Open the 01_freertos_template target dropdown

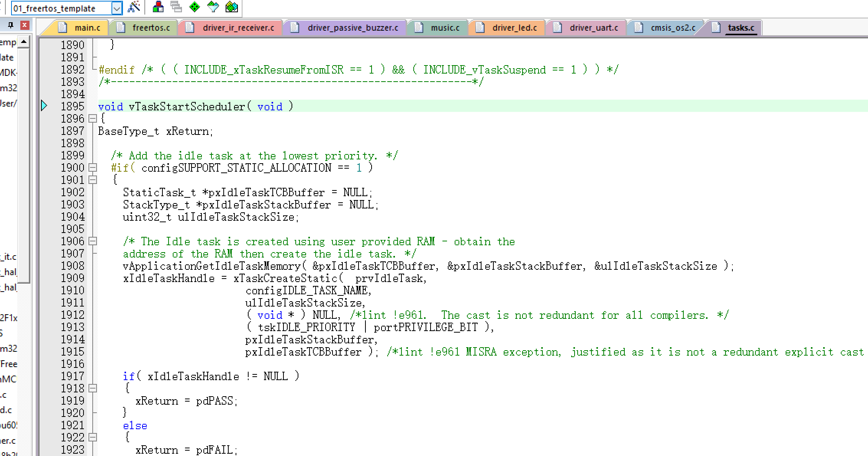pyautogui.click(x=117, y=8)
